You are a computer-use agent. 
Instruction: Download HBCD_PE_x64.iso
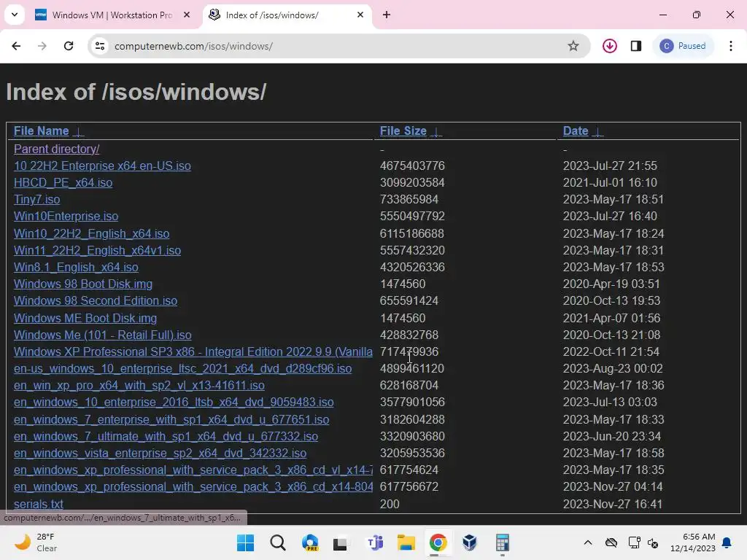[63, 183]
